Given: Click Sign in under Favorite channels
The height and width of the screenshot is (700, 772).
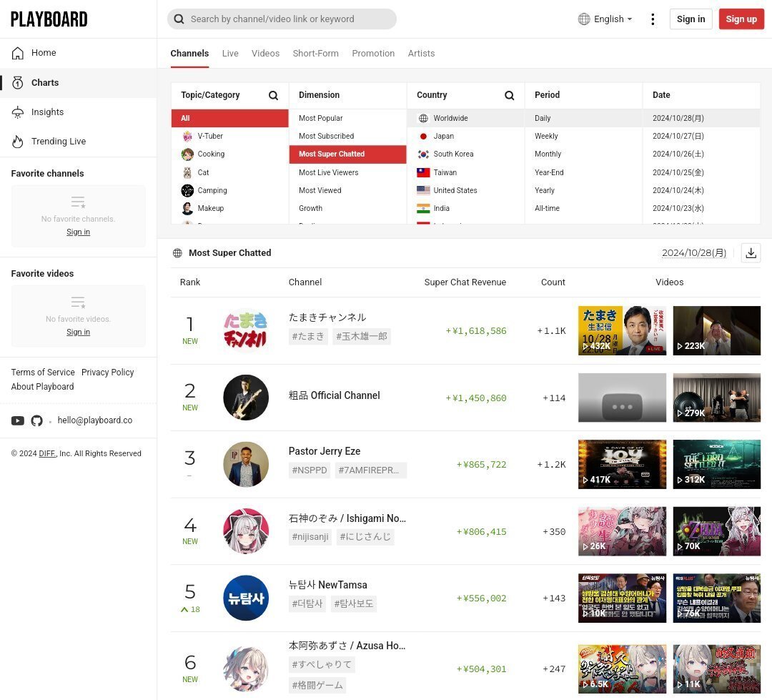Looking at the screenshot, I should coord(79,232).
